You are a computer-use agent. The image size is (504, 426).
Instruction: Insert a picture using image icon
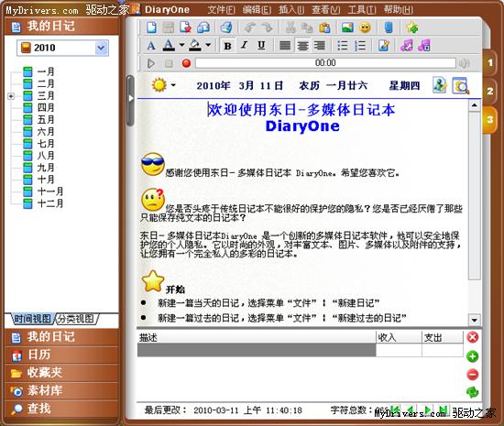pyautogui.click(x=347, y=27)
